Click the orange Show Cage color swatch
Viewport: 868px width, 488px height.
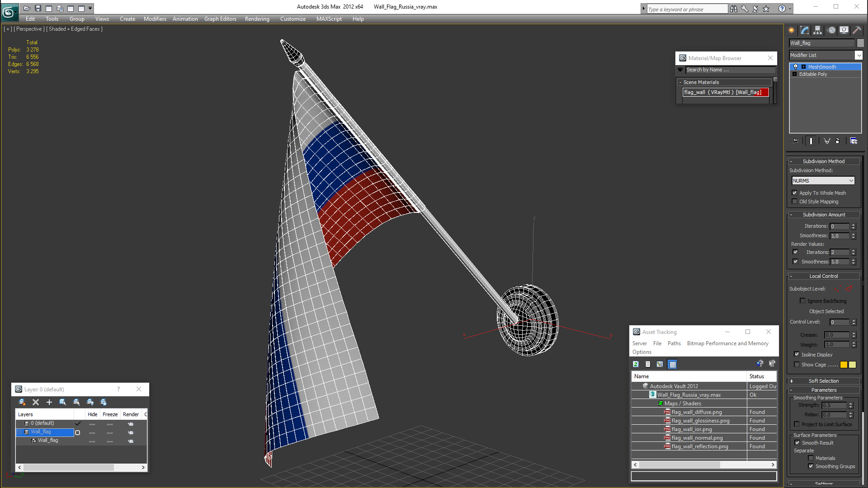click(x=844, y=365)
